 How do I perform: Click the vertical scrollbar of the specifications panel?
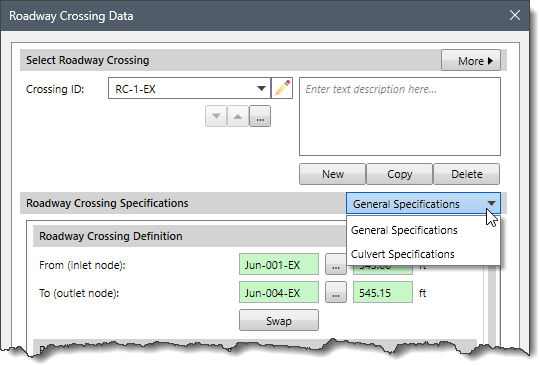coord(492,306)
